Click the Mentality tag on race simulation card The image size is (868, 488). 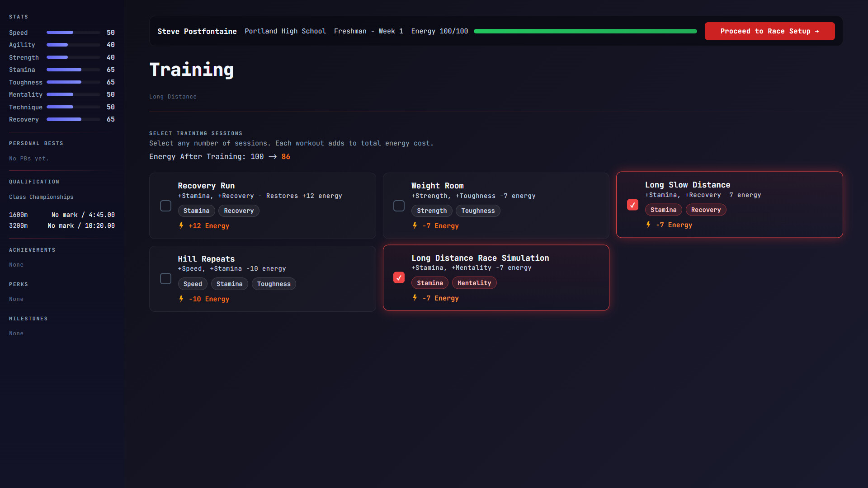tap(474, 282)
